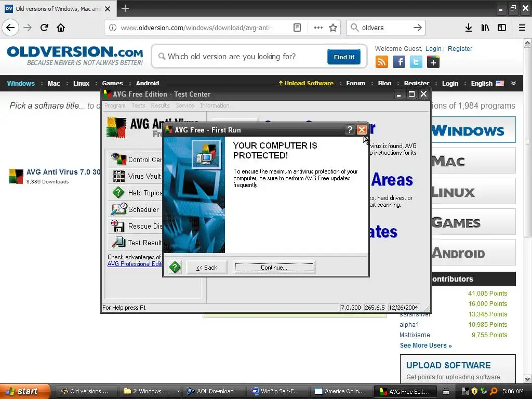Close the Old versions browser tab
This screenshot has width=532, height=399.
tap(108, 9)
